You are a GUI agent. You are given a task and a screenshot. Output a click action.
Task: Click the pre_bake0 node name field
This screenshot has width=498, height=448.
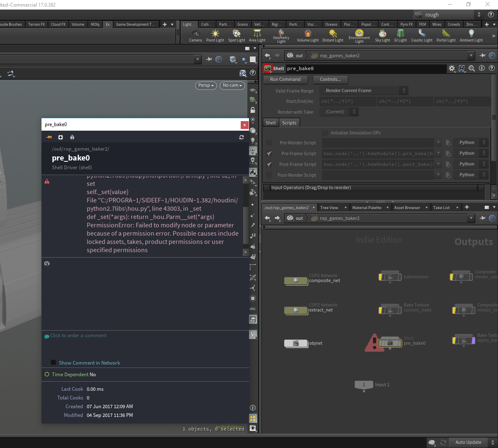pos(366,68)
